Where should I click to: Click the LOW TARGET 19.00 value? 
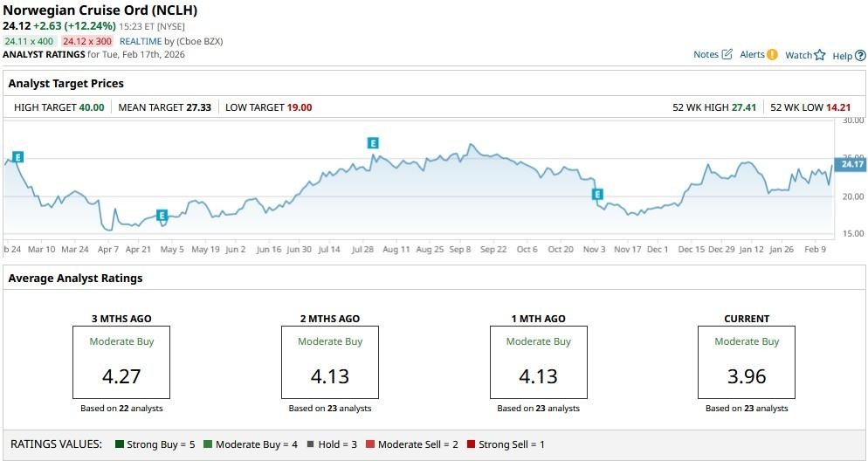[x=300, y=107]
